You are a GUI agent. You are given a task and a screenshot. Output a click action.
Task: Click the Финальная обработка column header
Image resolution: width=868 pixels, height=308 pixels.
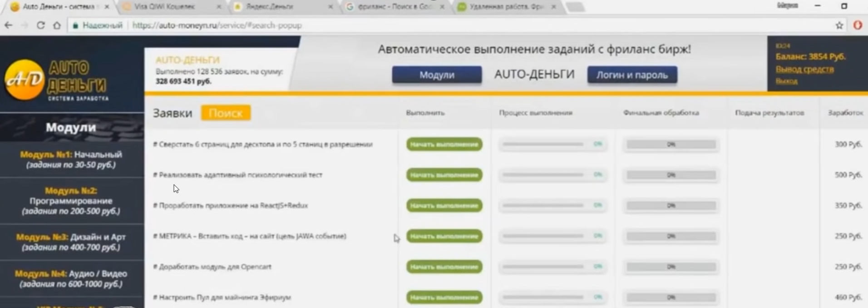click(661, 113)
